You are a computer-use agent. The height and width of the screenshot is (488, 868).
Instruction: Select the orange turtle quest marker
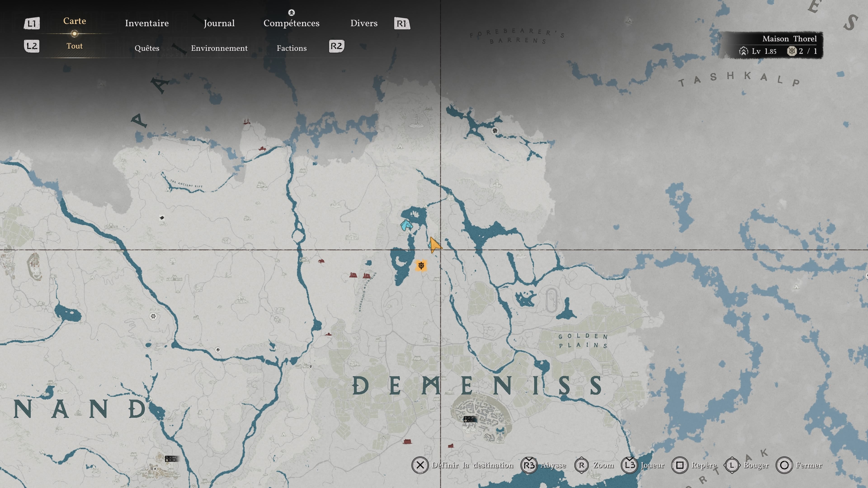point(421,266)
